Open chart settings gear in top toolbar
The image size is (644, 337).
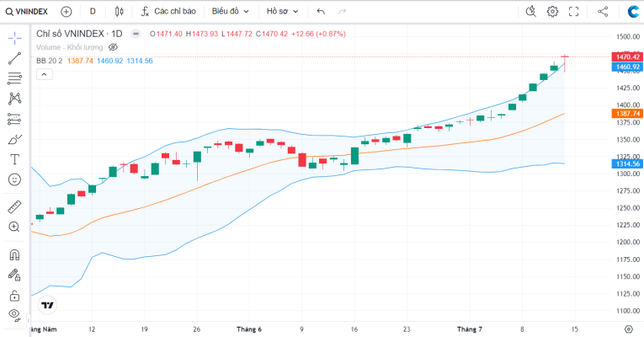pyautogui.click(x=553, y=12)
